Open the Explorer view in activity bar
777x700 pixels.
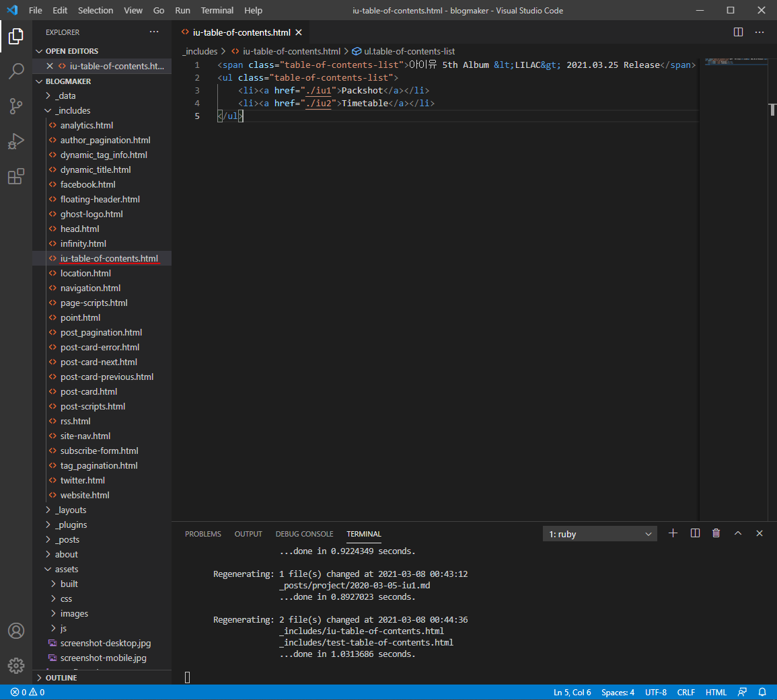pos(16,37)
